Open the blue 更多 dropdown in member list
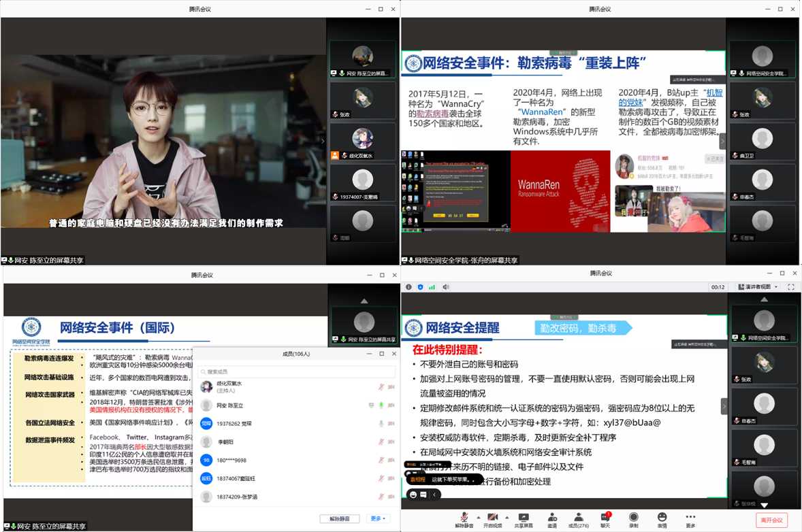 (x=378, y=518)
